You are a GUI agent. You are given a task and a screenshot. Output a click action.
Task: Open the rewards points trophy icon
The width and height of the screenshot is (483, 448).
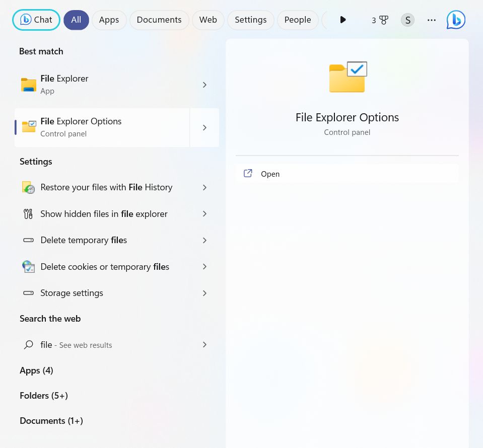[380, 20]
